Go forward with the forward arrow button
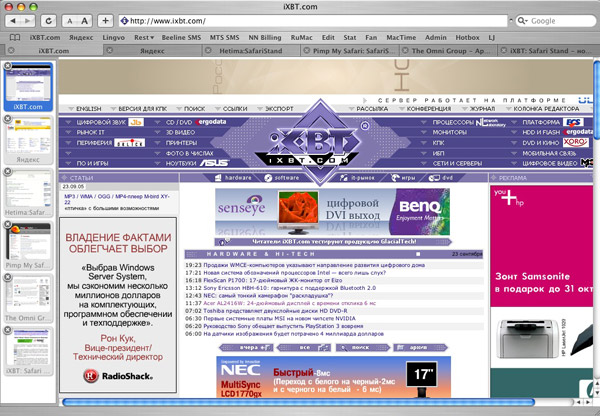Image resolution: width=600 pixels, height=416 pixels. coord(28,21)
